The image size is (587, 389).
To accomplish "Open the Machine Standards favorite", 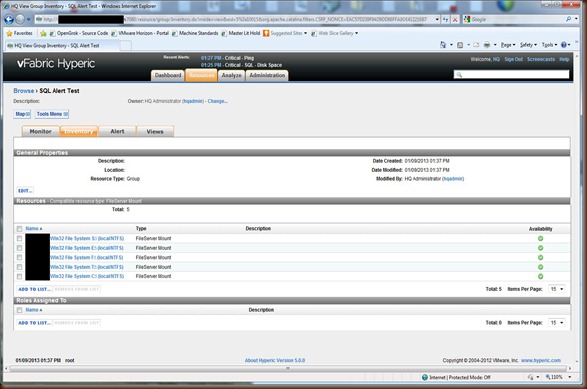I will 195,33.
